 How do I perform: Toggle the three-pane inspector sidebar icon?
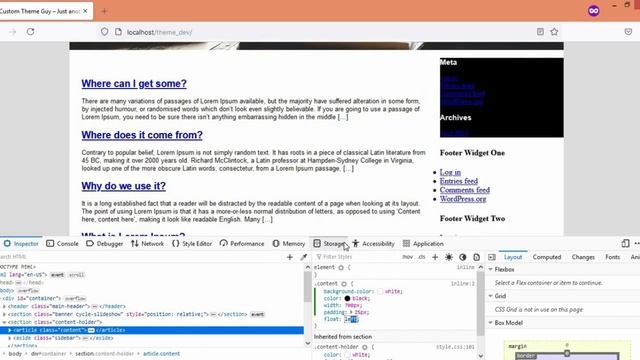[x=492, y=257]
